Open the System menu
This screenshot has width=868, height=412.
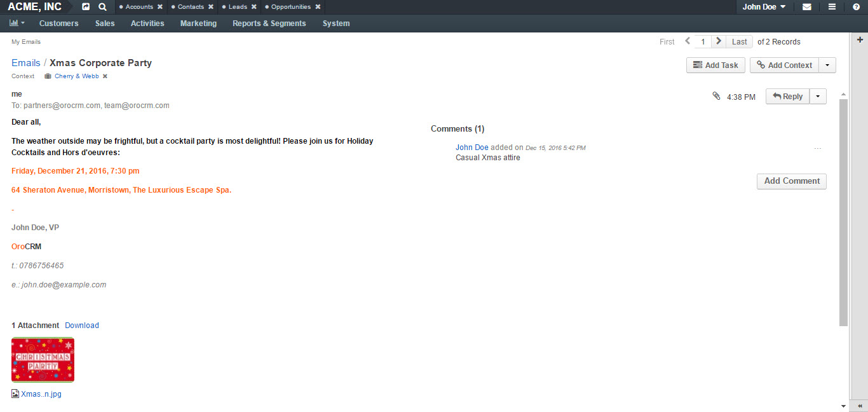[336, 24]
